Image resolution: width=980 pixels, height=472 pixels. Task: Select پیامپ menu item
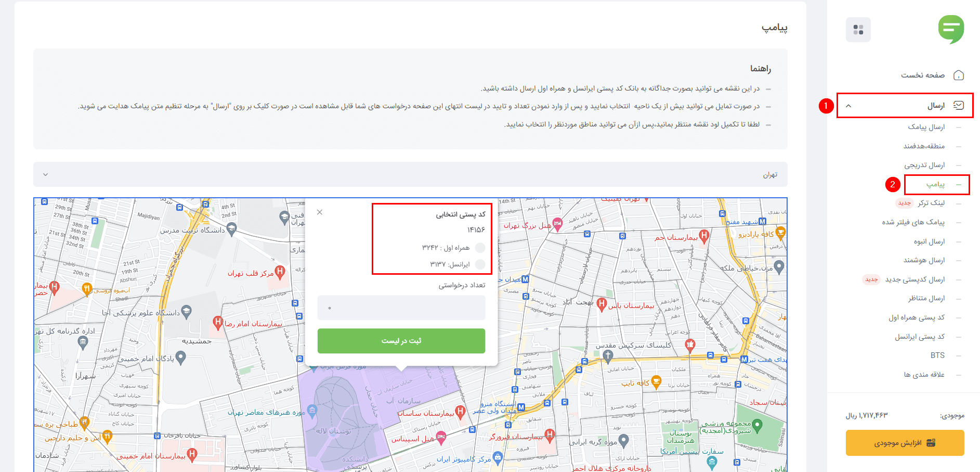[x=935, y=184]
